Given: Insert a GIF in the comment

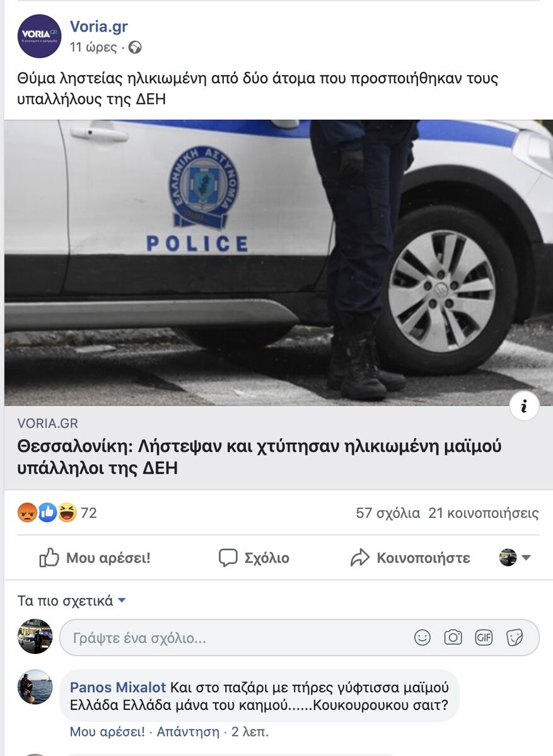Looking at the screenshot, I should tap(484, 638).
